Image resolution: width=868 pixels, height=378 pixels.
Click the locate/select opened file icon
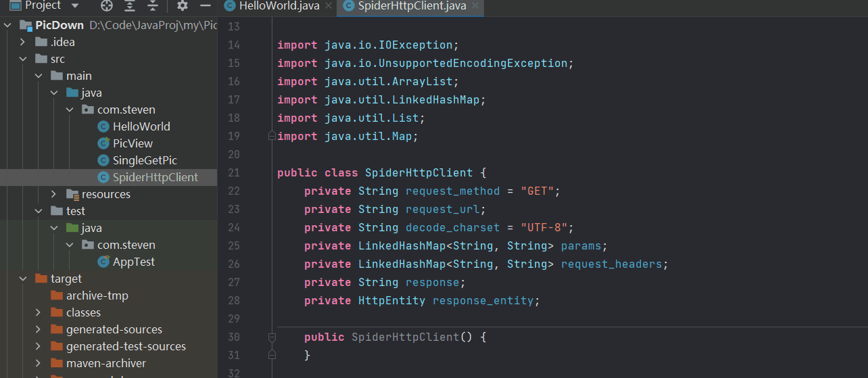point(107,5)
